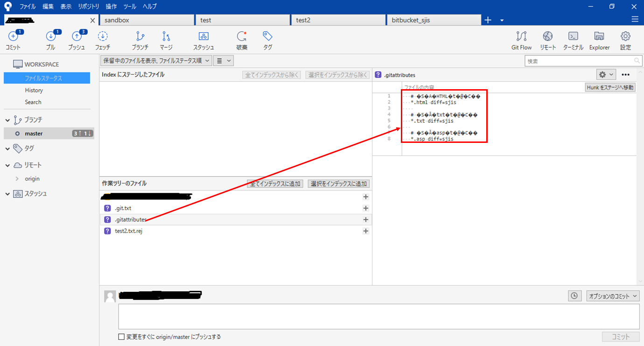This screenshot has width=644, height=346.
Task: Stage .git.txt with its plus icon
Action: coord(366,208)
